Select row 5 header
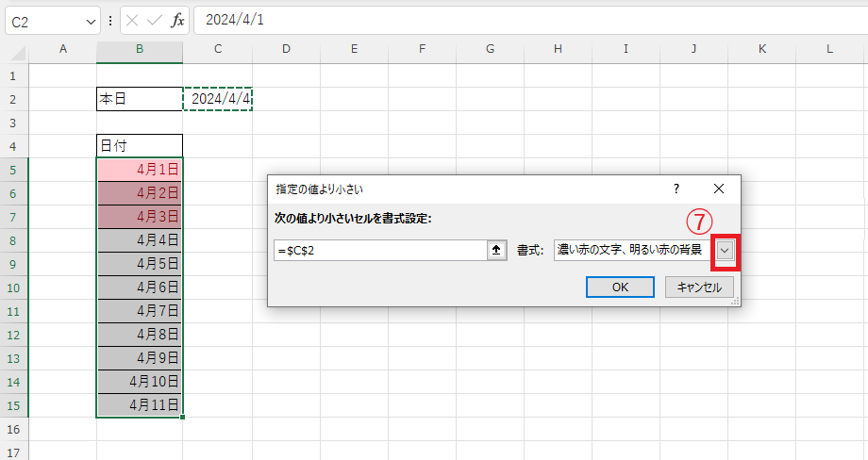The image size is (868, 460). (14, 170)
